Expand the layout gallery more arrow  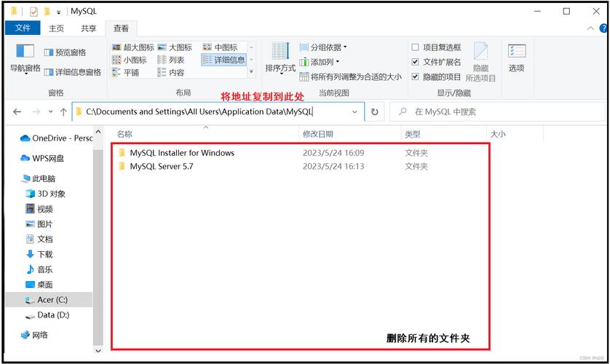251,72
